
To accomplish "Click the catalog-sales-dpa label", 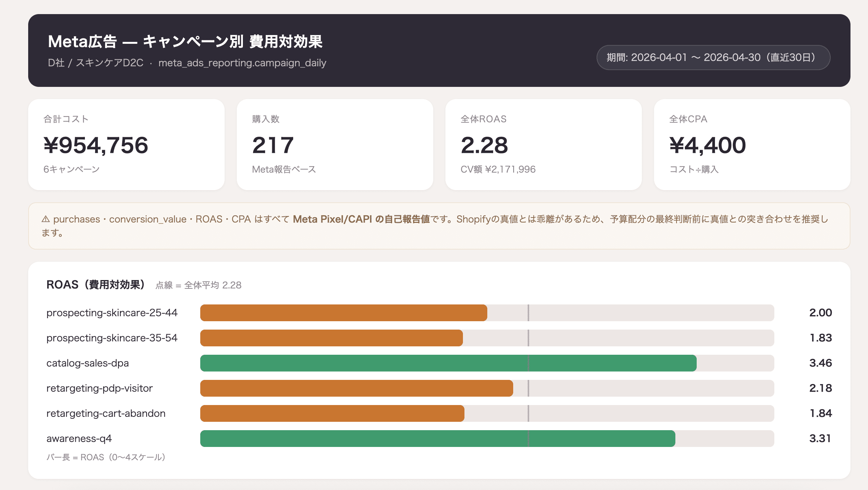I will 88,363.
